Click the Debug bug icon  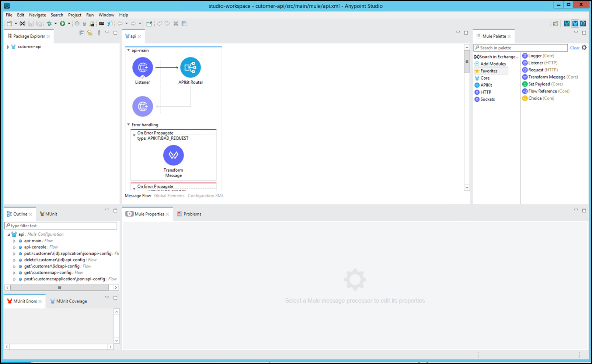(49, 24)
